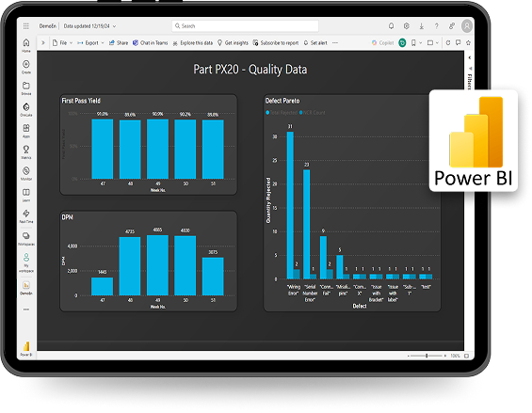Expand the Filters pane
Viewport: 532px width, 413px height.
pos(470,57)
